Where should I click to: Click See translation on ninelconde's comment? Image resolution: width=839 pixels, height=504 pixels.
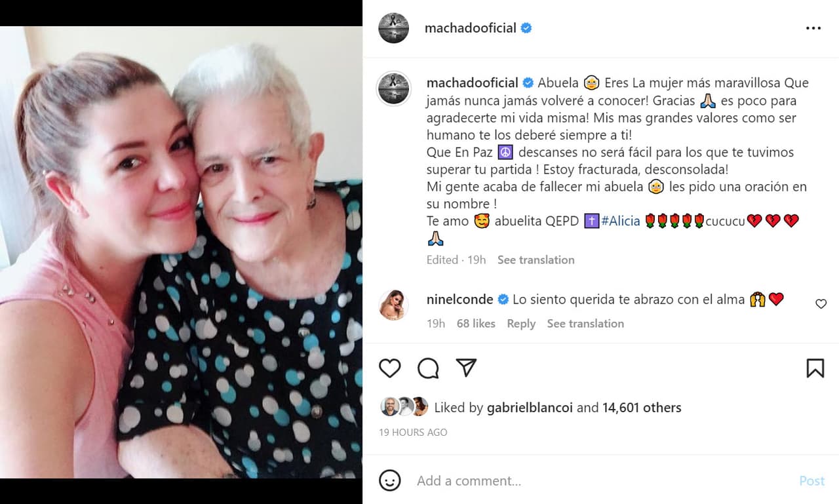(x=585, y=323)
